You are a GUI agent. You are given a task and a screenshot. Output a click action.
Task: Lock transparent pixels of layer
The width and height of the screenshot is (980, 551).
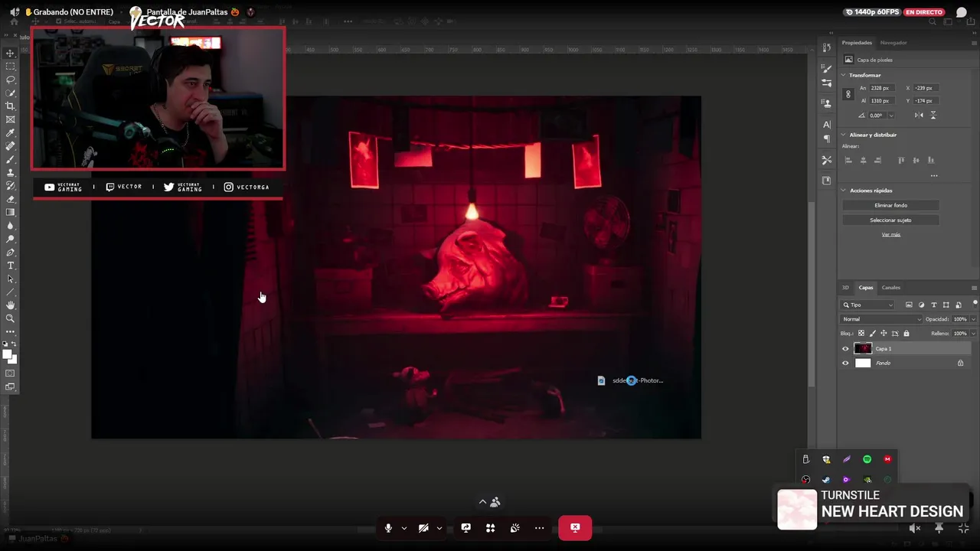pyautogui.click(x=861, y=334)
